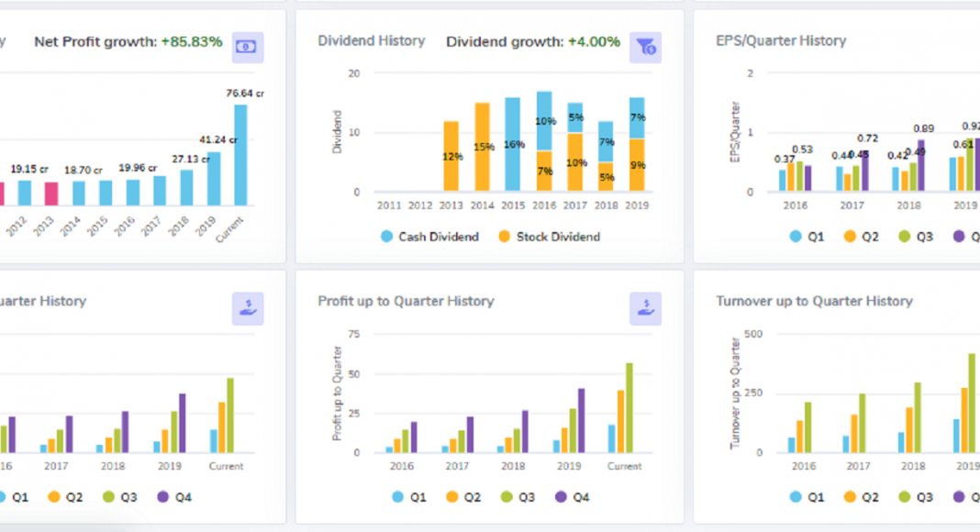
Task: Click the cash icon beside Net Profit growth
Action: (x=248, y=47)
